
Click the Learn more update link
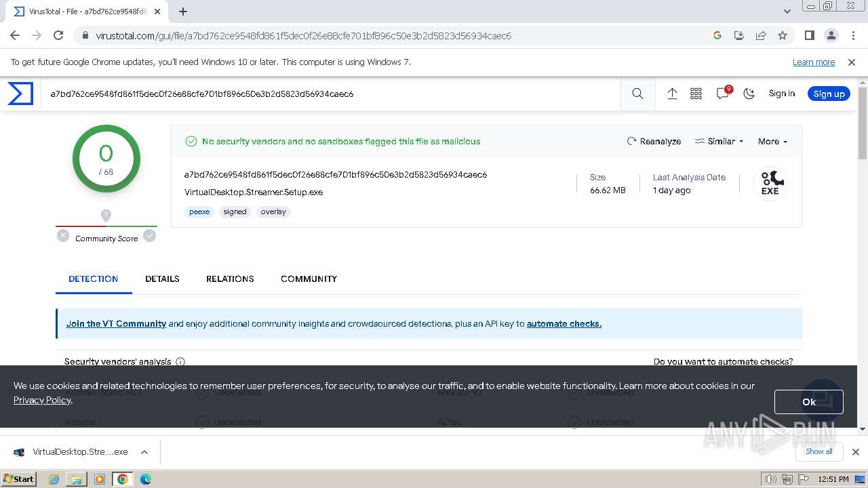click(x=814, y=62)
